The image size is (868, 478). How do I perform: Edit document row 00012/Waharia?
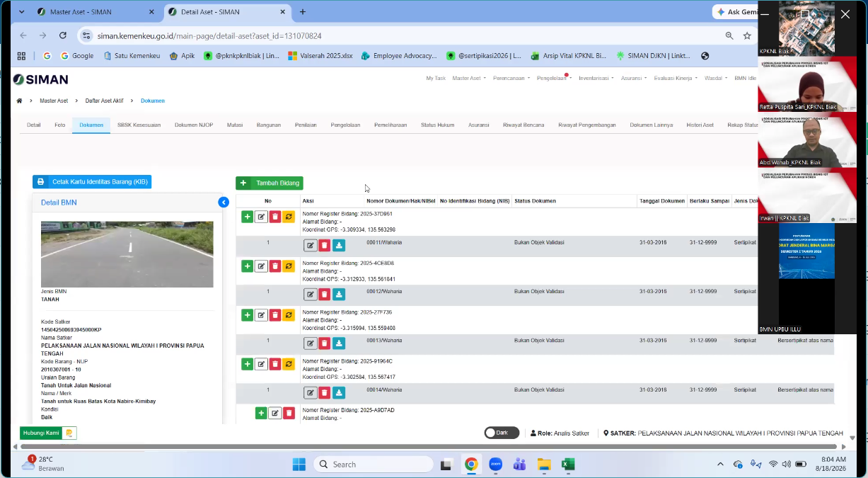(311, 294)
